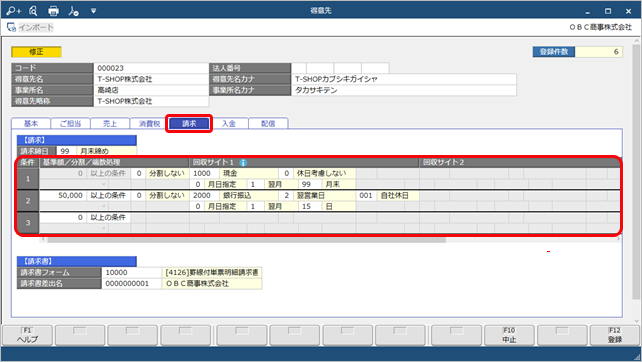The width and height of the screenshot is (642, 362).
Task: Click the horizontal scrollbar under conditions grid
Action: [x=246, y=240]
